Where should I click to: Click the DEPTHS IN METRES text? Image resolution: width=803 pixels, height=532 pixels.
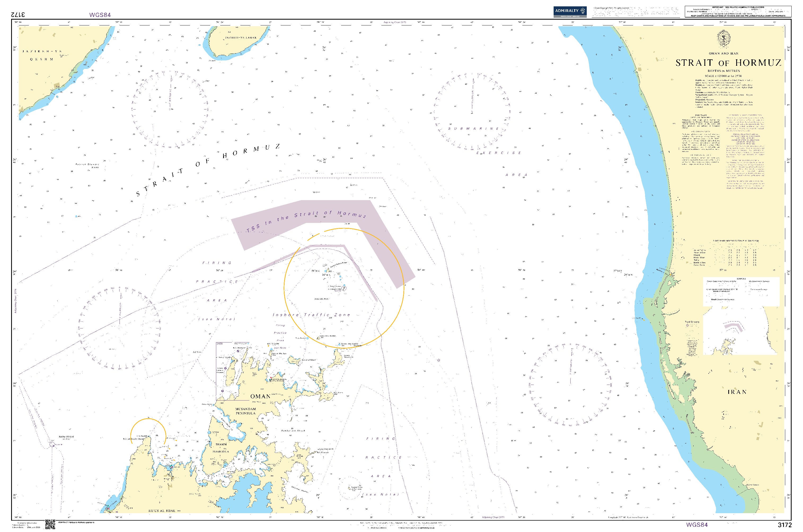pyautogui.click(x=723, y=71)
